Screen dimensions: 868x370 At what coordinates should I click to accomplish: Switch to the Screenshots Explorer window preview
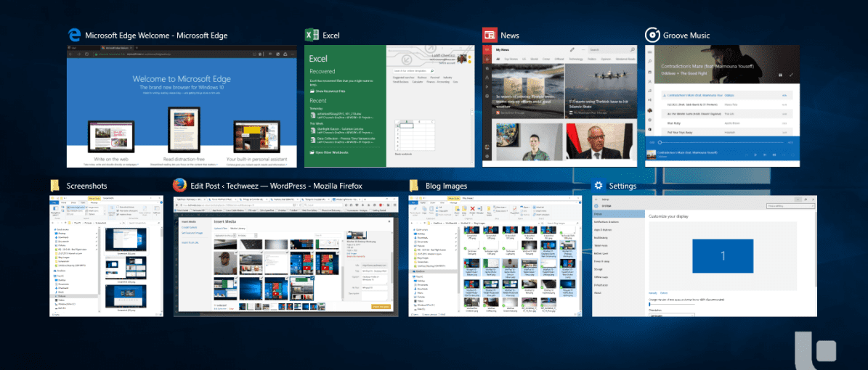click(106, 256)
